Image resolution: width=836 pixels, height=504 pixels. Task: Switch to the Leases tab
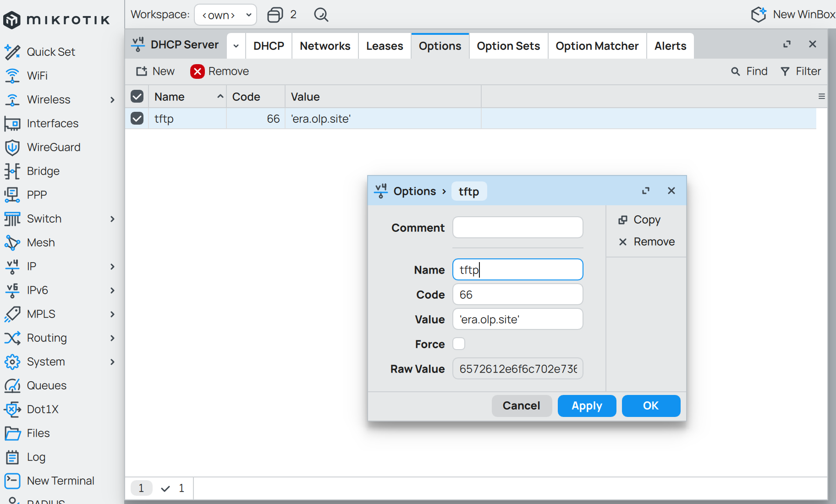[x=385, y=46]
